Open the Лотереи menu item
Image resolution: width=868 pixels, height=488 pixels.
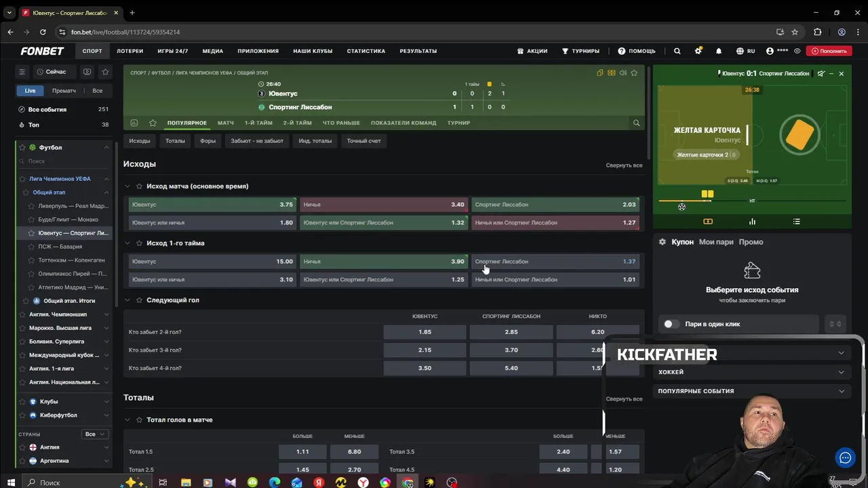pyautogui.click(x=130, y=51)
